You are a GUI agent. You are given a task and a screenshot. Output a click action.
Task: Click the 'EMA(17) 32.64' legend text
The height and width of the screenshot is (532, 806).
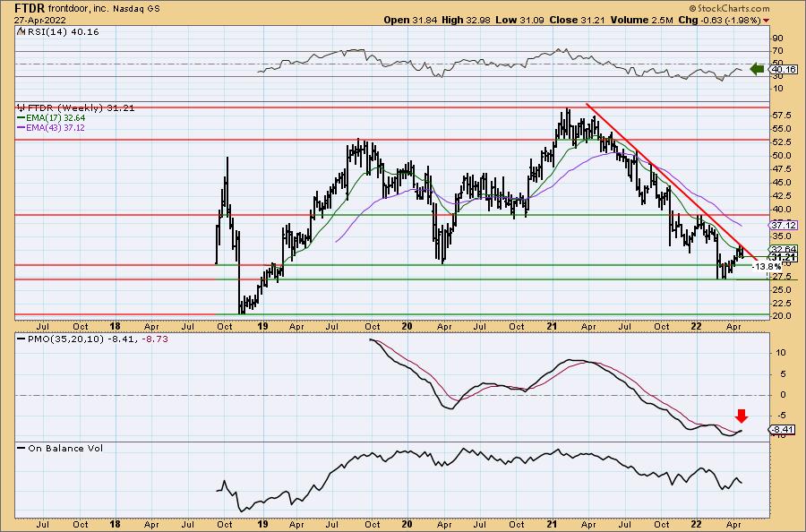tap(56, 118)
